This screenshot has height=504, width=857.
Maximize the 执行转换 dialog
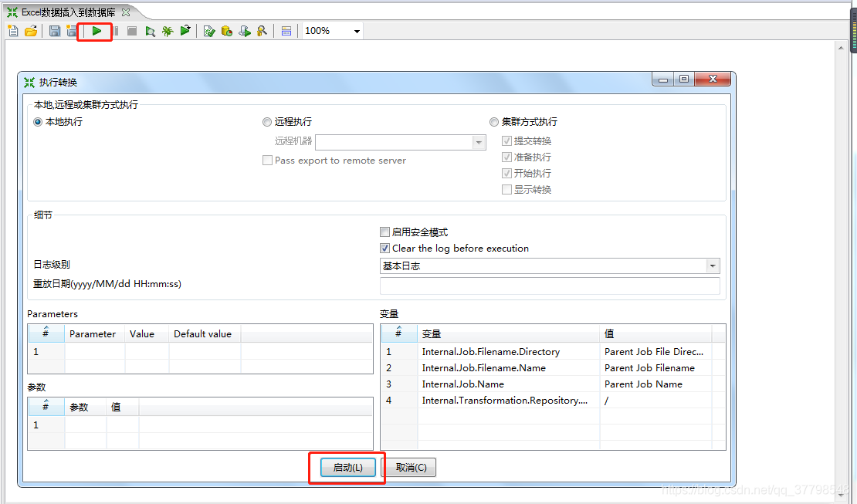click(x=684, y=79)
